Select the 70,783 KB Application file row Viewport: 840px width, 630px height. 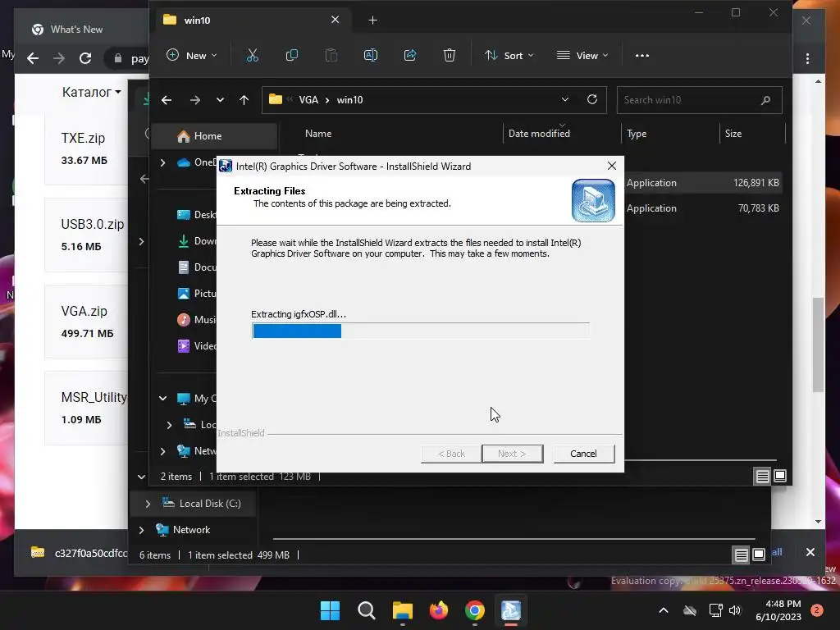702,208
